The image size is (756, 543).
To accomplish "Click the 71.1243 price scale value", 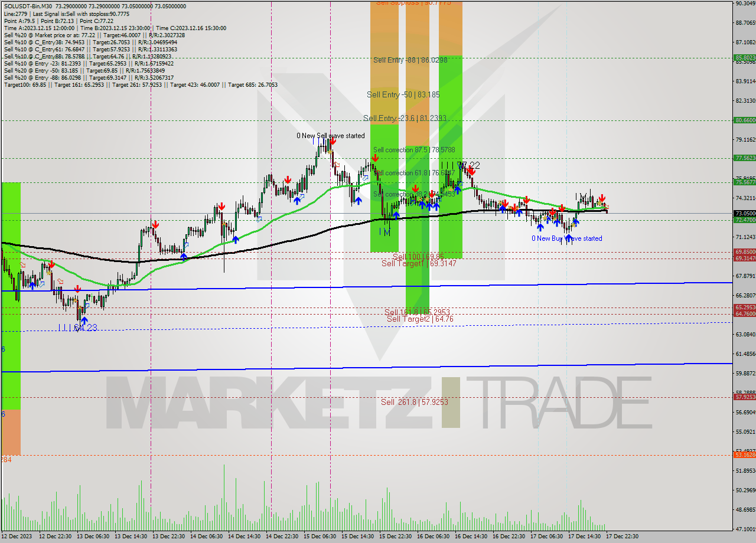I will 745,237.
